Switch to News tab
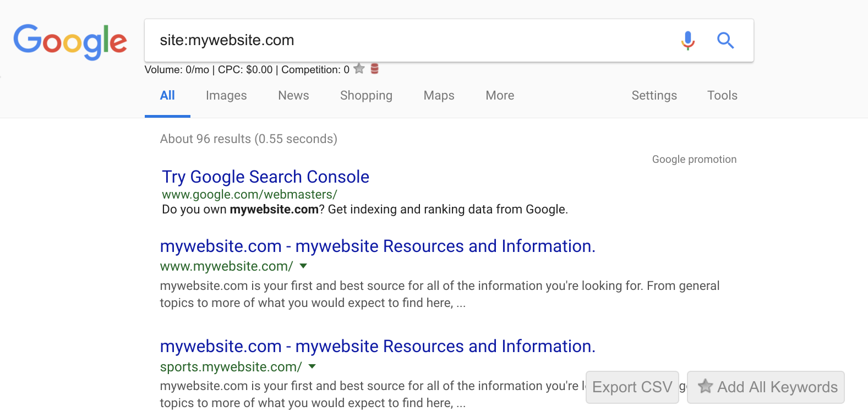 [x=293, y=95]
